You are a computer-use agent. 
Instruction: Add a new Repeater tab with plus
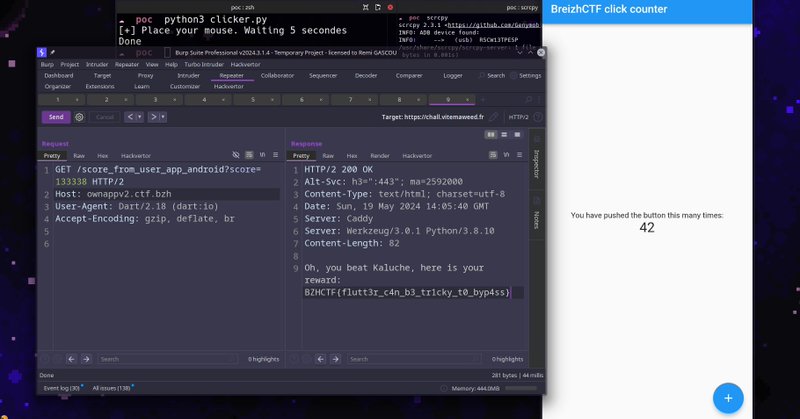coord(483,100)
